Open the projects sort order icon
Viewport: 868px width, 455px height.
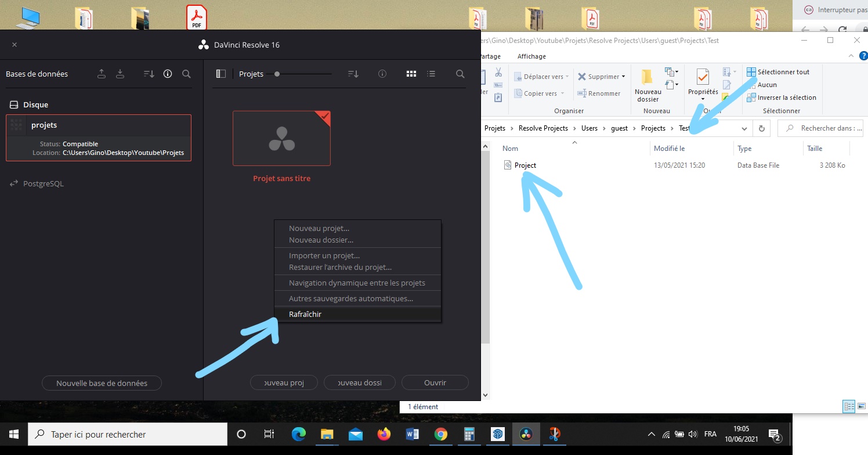click(353, 74)
